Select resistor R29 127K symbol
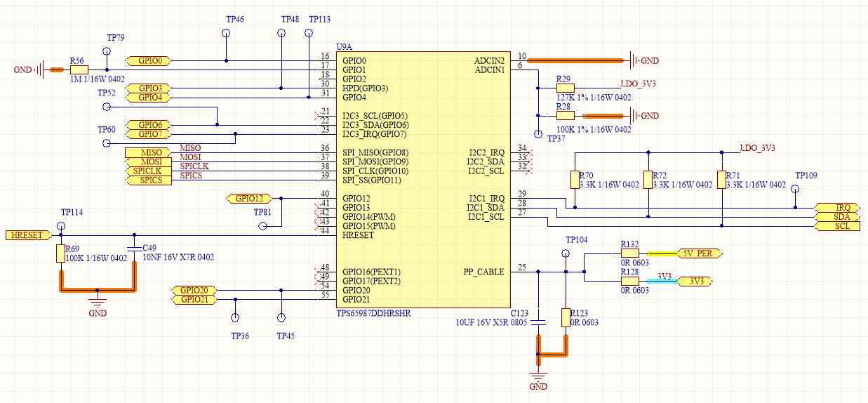This screenshot has width=868, height=403. pyautogui.click(x=565, y=88)
